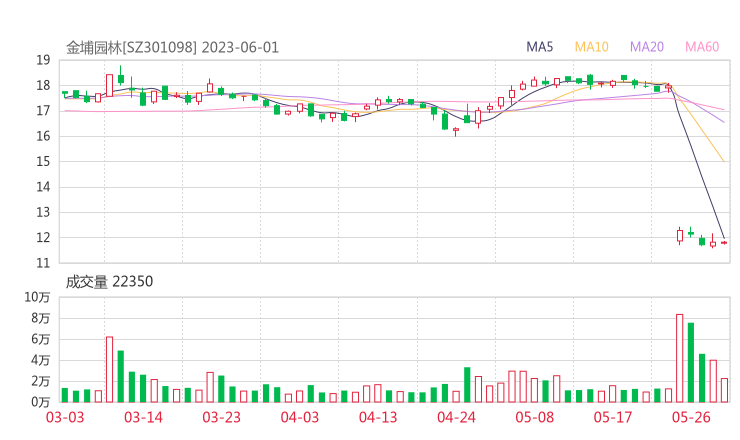The width and height of the screenshot is (740, 440).
Task: Select the MA20 legend label
Action: coord(647,47)
